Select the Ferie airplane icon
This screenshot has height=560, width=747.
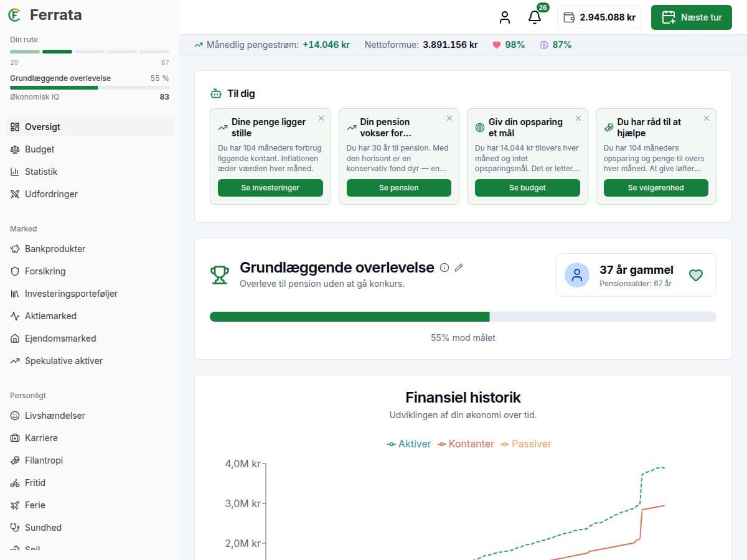pyautogui.click(x=15, y=505)
